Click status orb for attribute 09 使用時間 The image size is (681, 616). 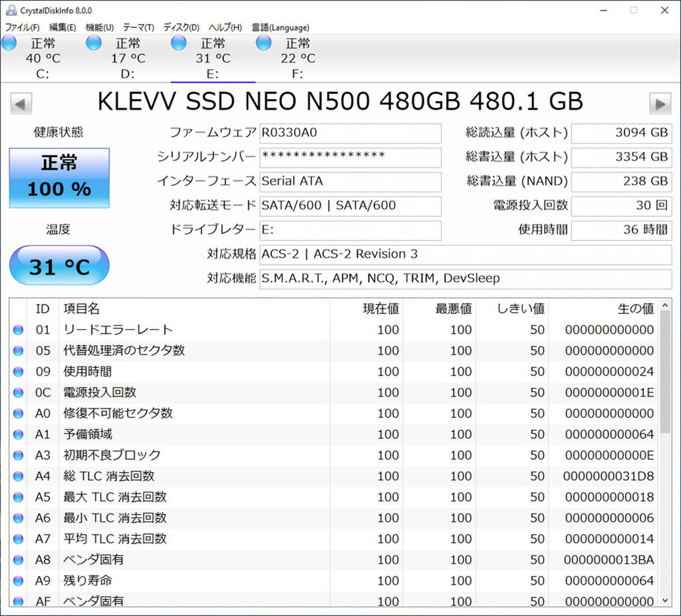click(18, 372)
